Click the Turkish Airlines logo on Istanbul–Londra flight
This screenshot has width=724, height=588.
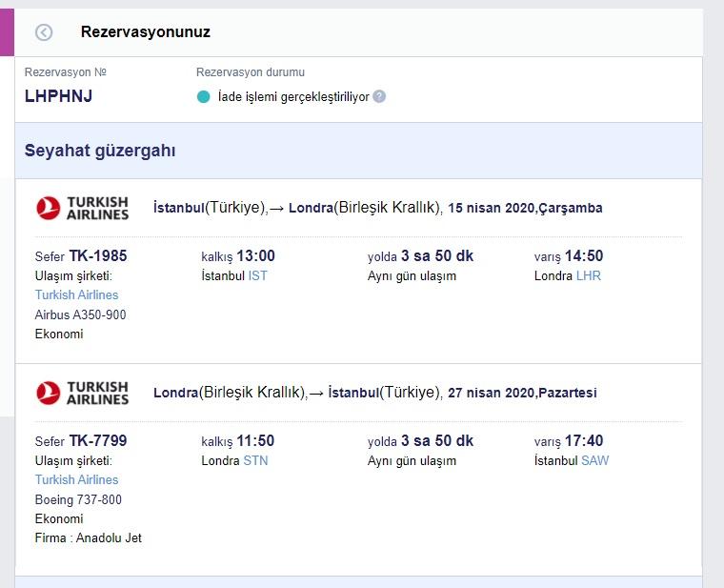(82, 208)
